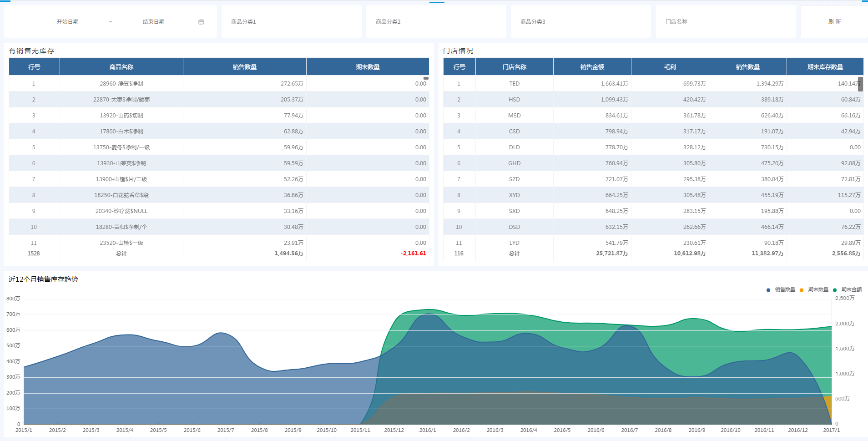Image resolution: width=868 pixels, height=441 pixels.
Task: Click the 期末库存数量 column header
Action: pos(825,67)
